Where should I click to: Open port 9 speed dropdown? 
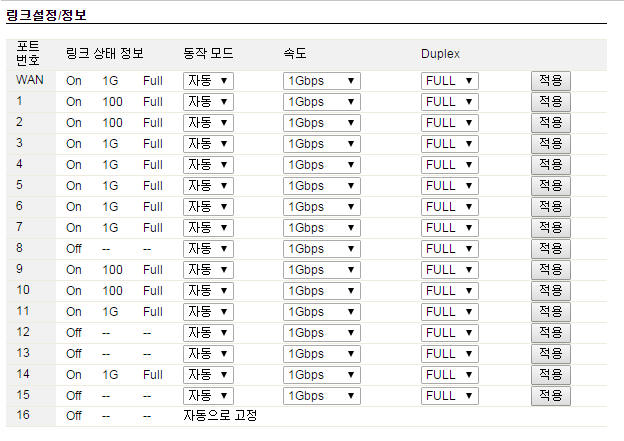[322, 270]
